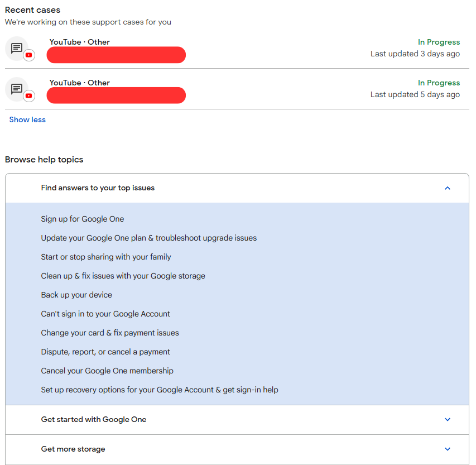Image resolution: width=476 pixels, height=465 pixels.
Task: Click 'Get started with Google One' section title
Action: click(x=94, y=419)
